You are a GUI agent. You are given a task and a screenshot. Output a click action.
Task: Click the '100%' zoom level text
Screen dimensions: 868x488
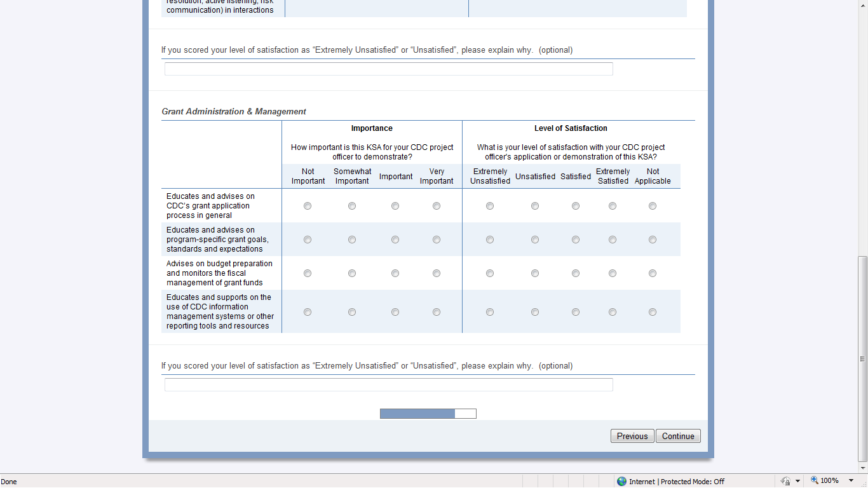click(x=830, y=481)
